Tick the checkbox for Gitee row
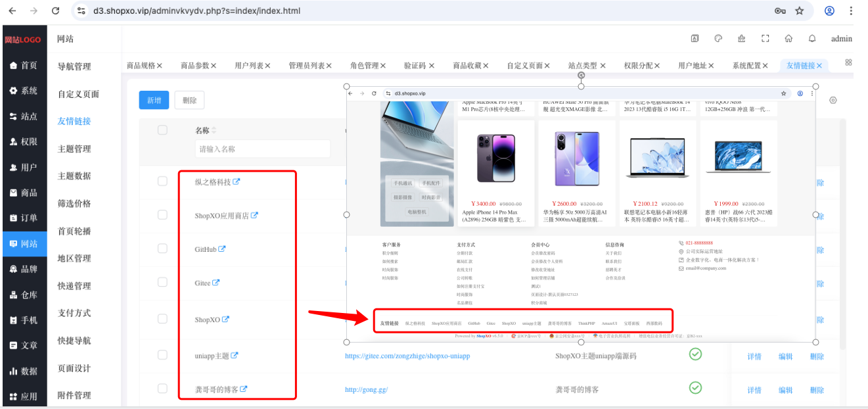This screenshot has height=409, width=868. [x=162, y=283]
